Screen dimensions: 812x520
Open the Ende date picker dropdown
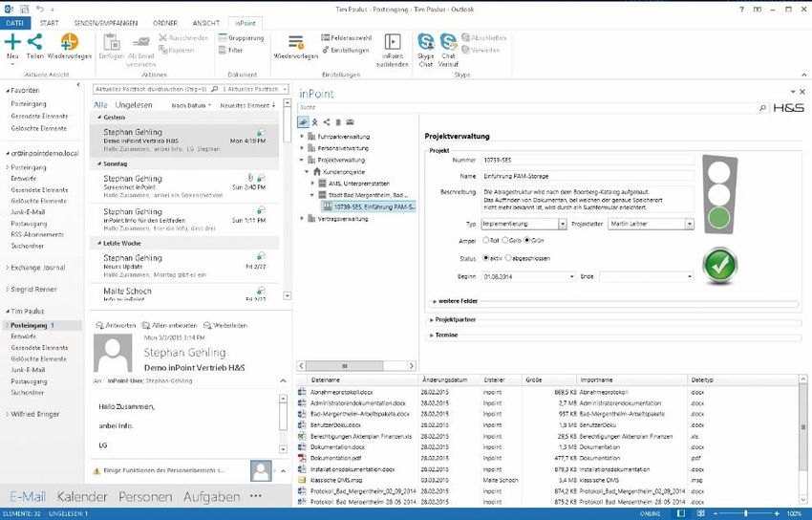pos(690,276)
